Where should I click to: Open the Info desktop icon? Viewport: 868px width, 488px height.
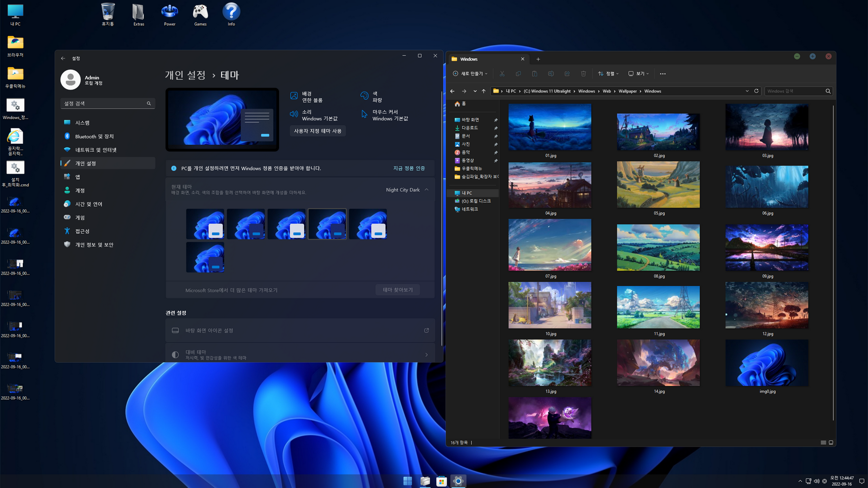pos(232,15)
